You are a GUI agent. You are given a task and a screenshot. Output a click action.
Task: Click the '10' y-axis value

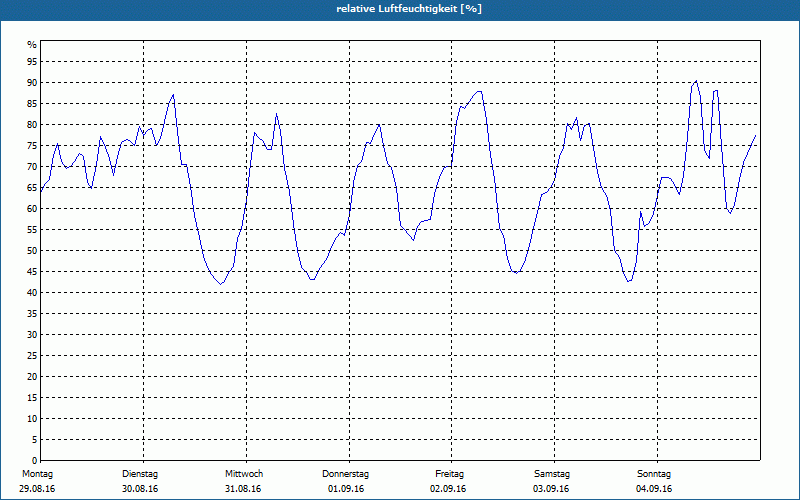(x=32, y=419)
